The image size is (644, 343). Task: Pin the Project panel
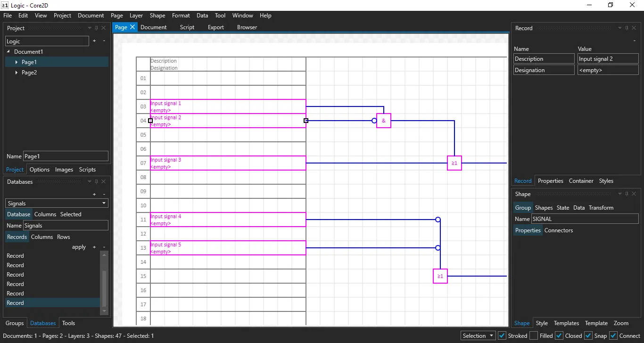click(96, 28)
